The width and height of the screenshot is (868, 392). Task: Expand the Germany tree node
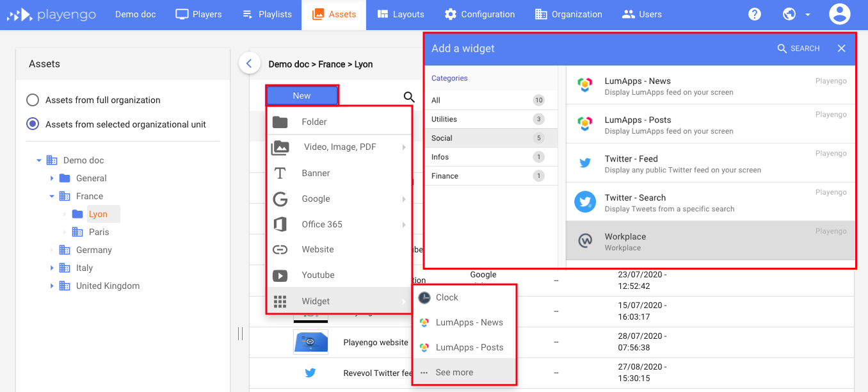tap(52, 250)
